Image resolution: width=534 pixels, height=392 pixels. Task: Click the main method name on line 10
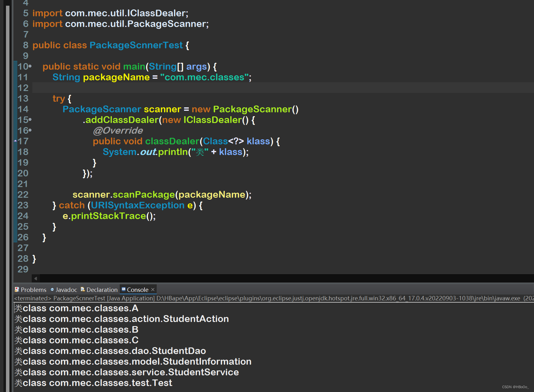(134, 67)
